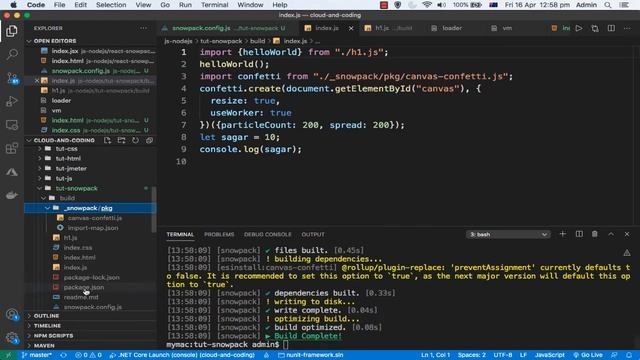Open the Manage gear menu
The width and height of the screenshot is (640, 360).
tap(12, 338)
